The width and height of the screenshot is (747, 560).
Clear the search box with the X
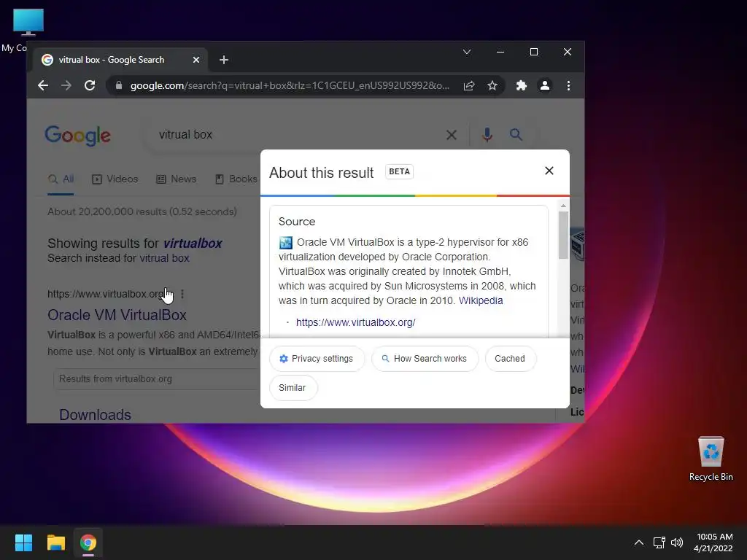pos(451,135)
